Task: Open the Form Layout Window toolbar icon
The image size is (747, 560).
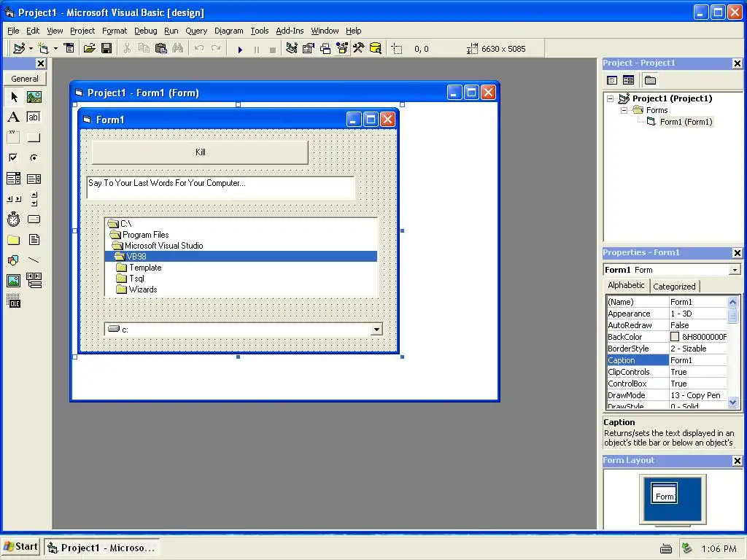Action: pyautogui.click(x=325, y=49)
